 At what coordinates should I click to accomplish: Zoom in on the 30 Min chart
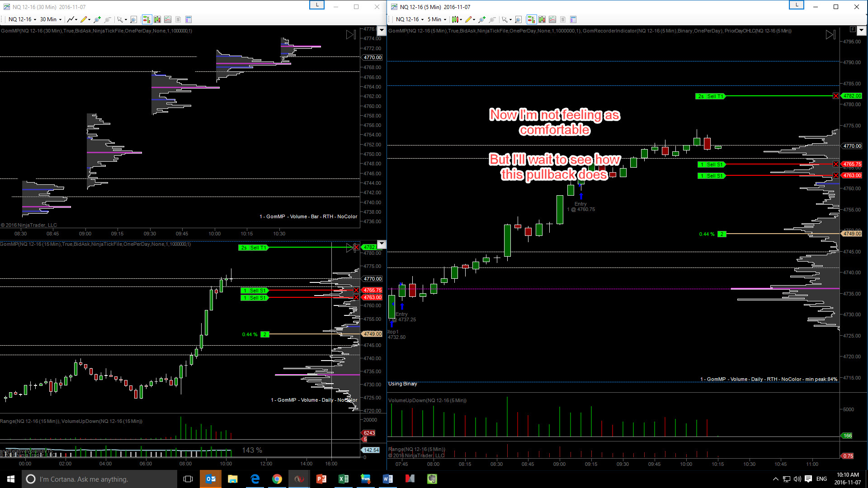[x=97, y=19]
